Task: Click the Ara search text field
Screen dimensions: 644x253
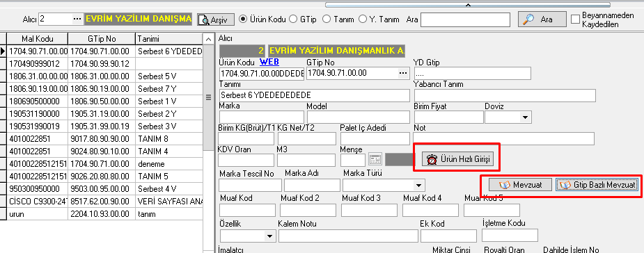Action: click(x=465, y=19)
